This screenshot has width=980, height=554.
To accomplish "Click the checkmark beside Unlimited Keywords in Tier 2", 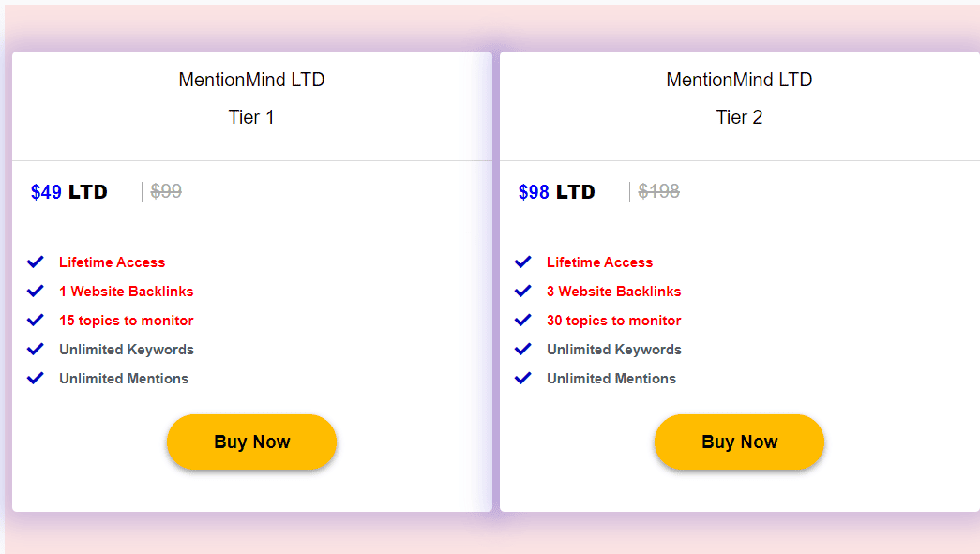I will pyautogui.click(x=523, y=349).
